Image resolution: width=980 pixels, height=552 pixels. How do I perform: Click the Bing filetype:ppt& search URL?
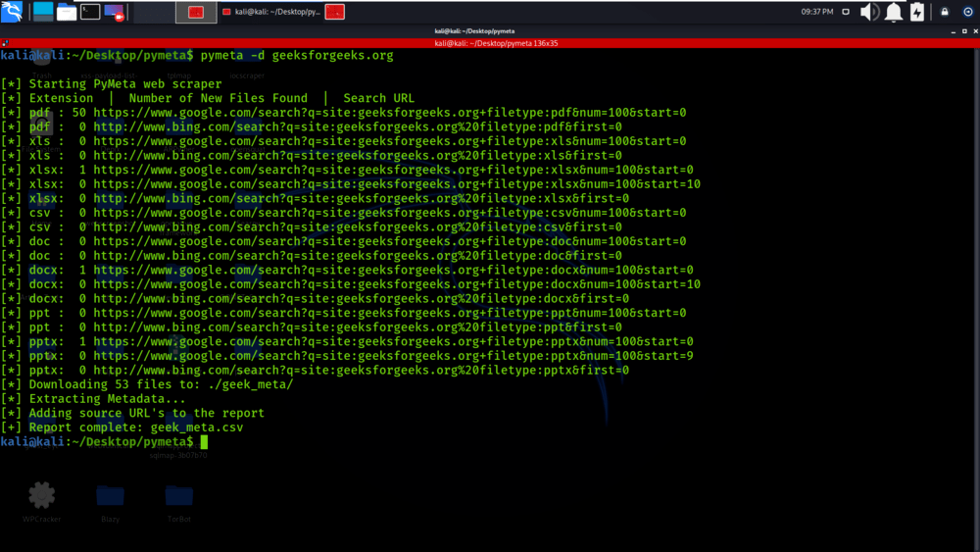point(358,327)
